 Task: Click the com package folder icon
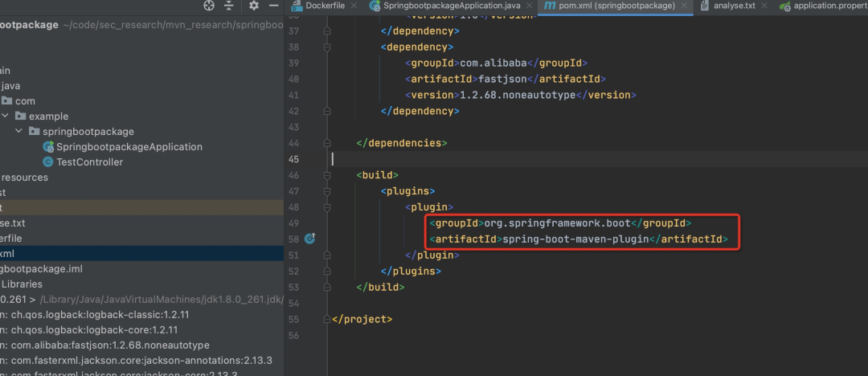click(8, 101)
